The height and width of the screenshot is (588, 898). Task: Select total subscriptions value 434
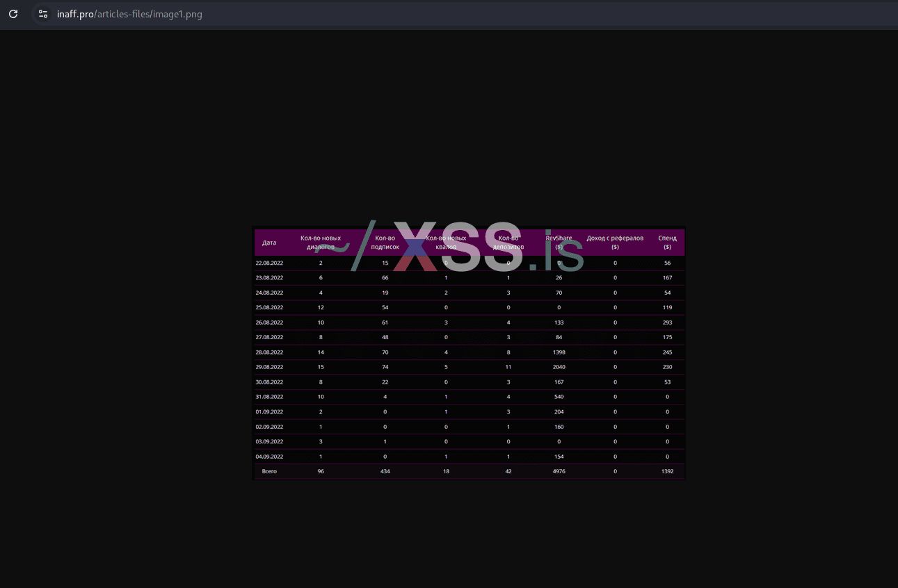tap(385, 472)
